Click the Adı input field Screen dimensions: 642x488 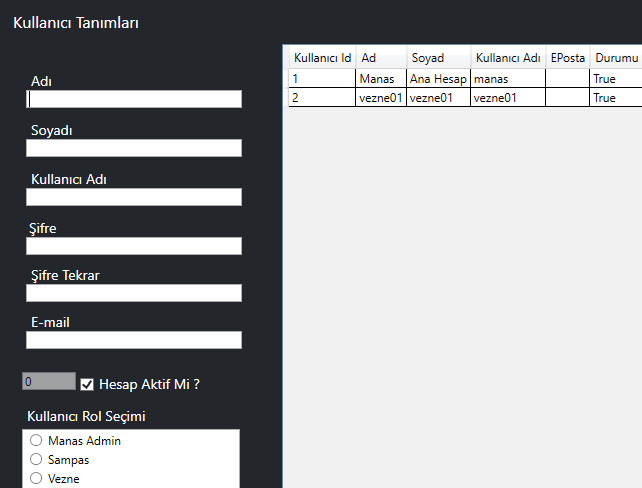click(134, 99)
